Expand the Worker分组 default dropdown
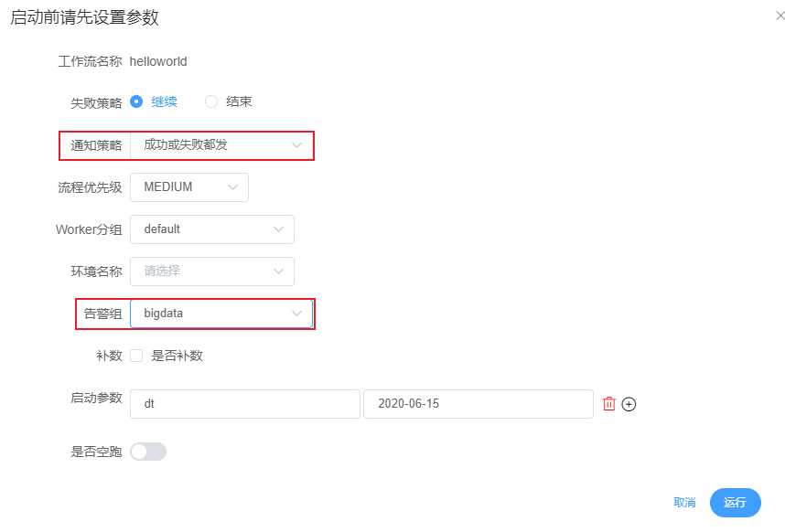This screenshot has height=532, width=785. [x=211, y=229]
